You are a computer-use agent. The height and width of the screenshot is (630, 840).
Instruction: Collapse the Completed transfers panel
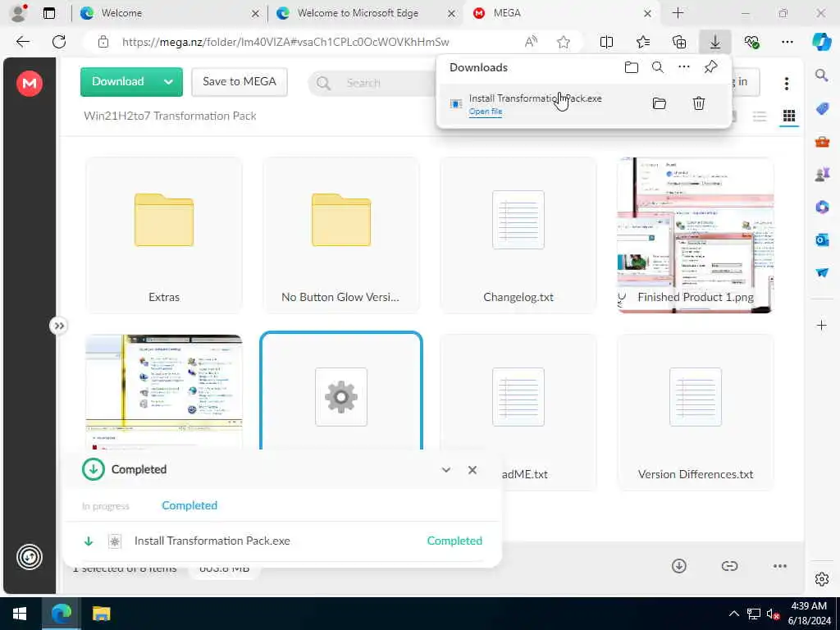coord(446,470)
